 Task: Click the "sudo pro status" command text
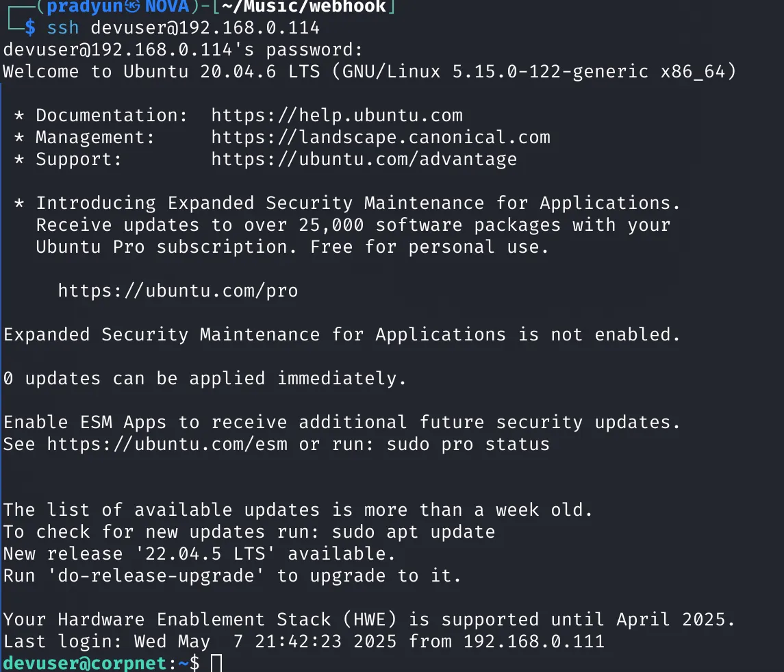468,445
